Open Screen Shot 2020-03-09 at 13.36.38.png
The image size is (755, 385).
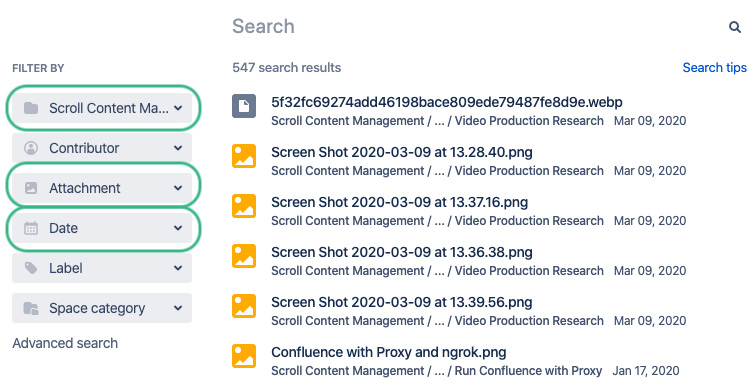(x=402, y=252)
